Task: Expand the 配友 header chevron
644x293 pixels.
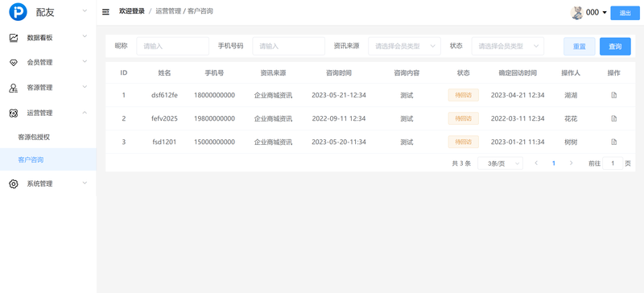Action: (85, 10)
